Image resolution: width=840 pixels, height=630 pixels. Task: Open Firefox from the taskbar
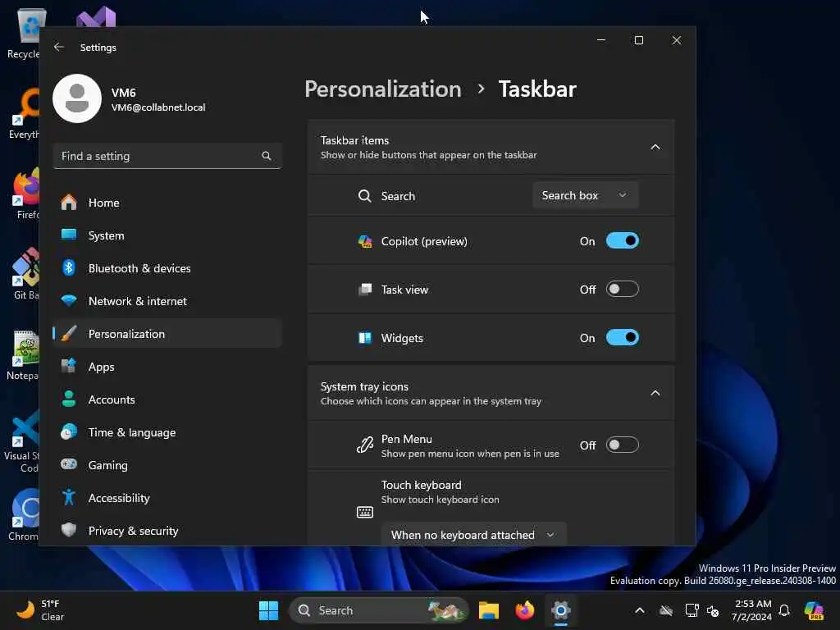(x=524, y=610)
